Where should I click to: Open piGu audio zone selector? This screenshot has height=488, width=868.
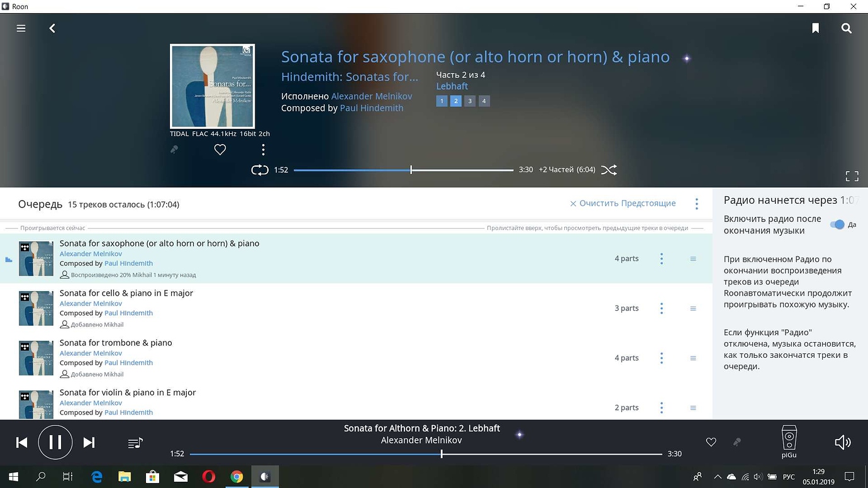pyautogui.click(x=789, y=441)
